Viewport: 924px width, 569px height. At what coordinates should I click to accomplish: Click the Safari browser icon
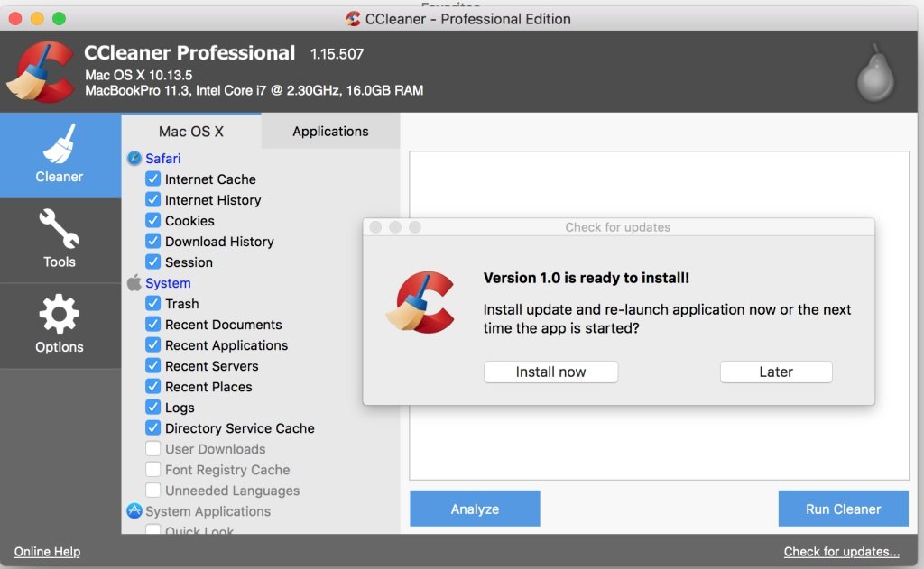pos(134,158)
